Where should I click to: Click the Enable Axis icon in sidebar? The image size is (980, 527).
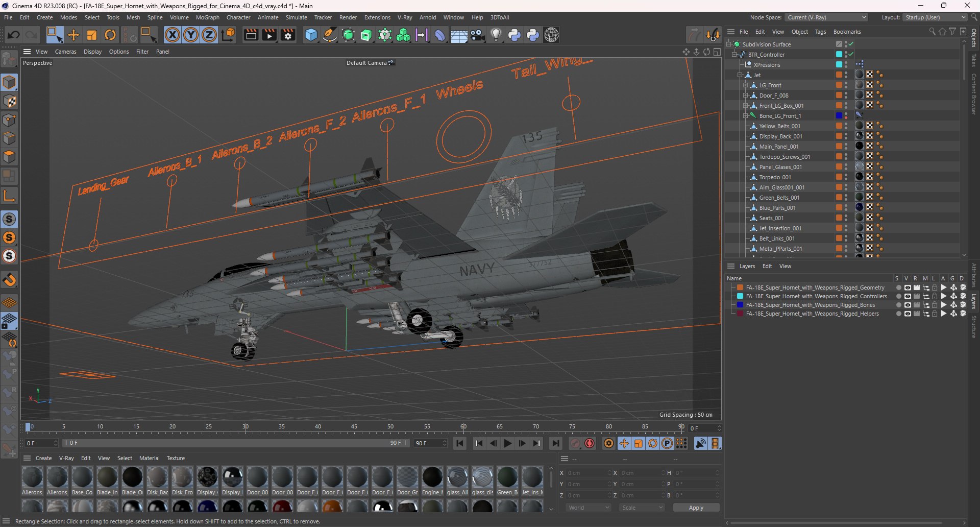9,196
